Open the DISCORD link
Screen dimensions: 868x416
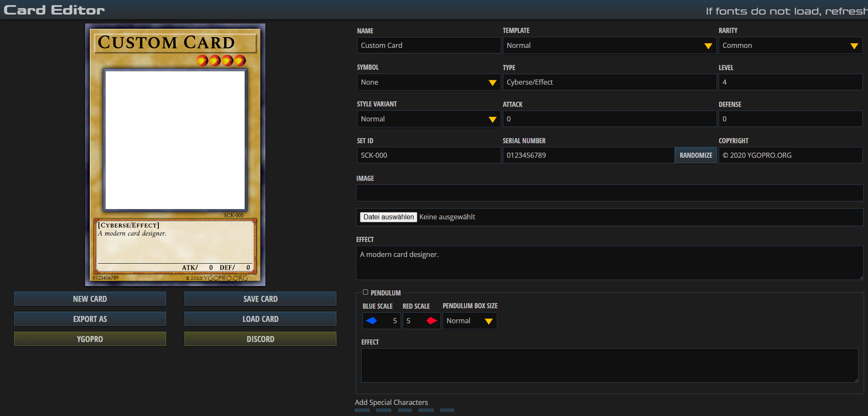tap(260, 339)
